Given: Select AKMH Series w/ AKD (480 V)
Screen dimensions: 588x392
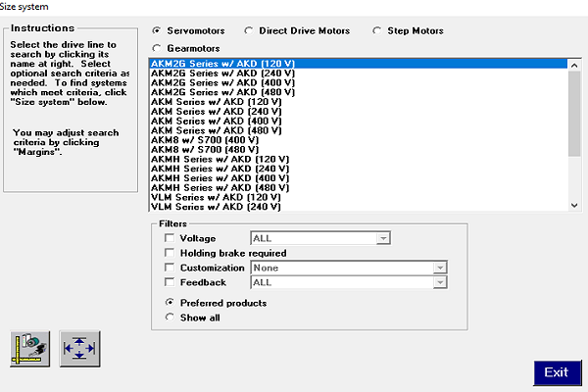Looking at the screenshot, I should (x=359, y=188).
